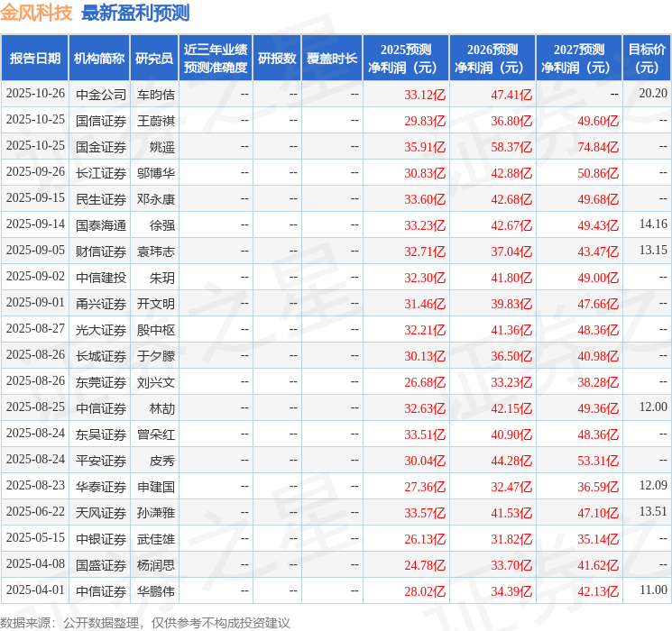Click the 2027预测净利润 column header
This screenshot has width=672, height=631.
click(579, 59)
